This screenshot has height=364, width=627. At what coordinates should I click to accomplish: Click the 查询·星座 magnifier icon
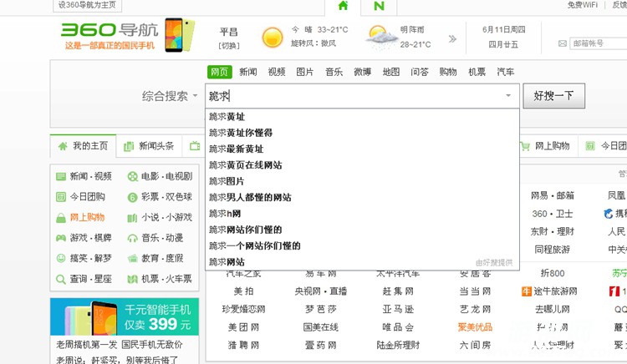(61, 279)
